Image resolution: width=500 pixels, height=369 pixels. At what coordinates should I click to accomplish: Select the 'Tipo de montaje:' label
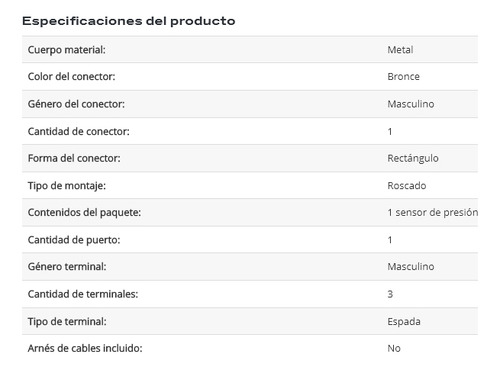pyautogui.click(x=67, y=185)
